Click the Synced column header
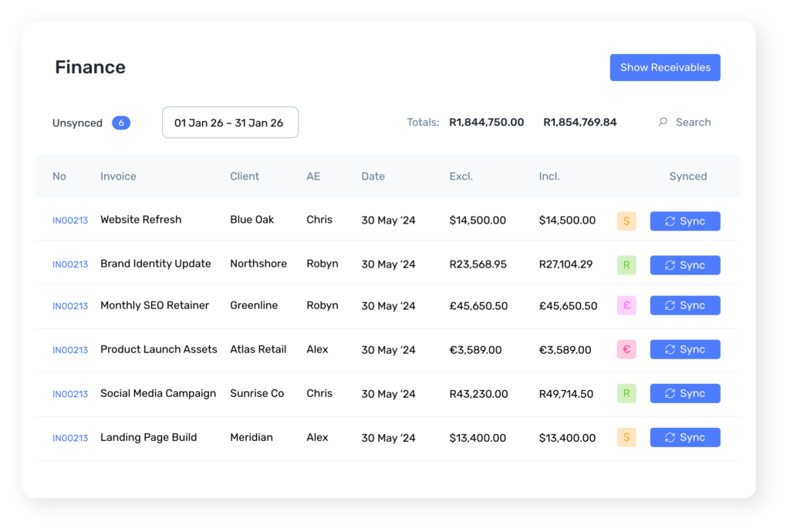 (687, 176)
